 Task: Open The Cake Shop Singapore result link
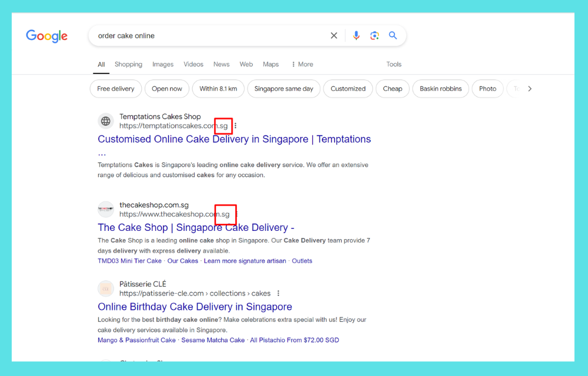click(196, 227)
